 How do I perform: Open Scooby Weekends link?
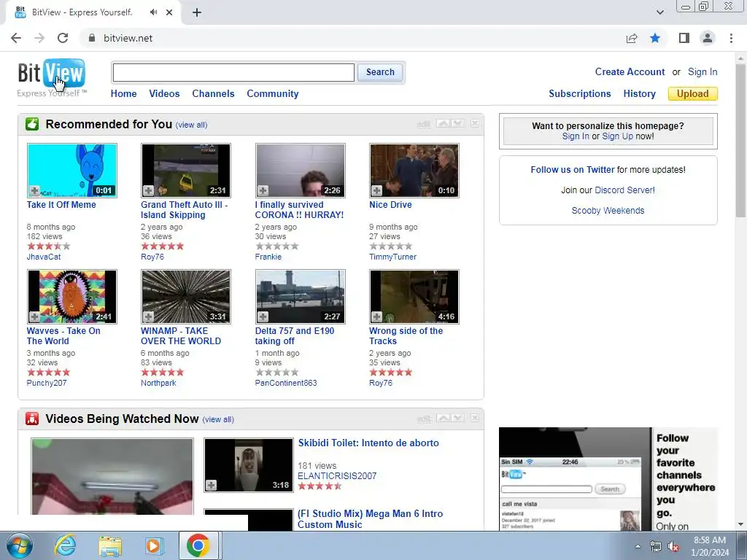click(608, 211)
